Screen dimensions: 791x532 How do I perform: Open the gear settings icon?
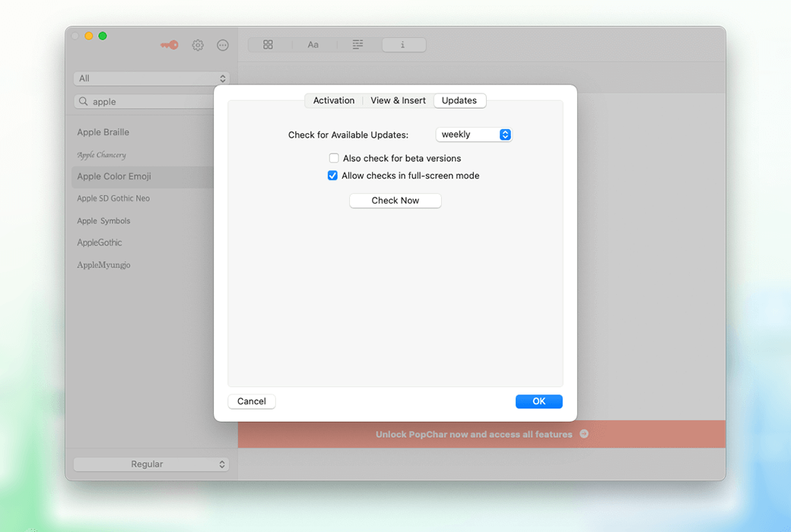coord(198,45)
